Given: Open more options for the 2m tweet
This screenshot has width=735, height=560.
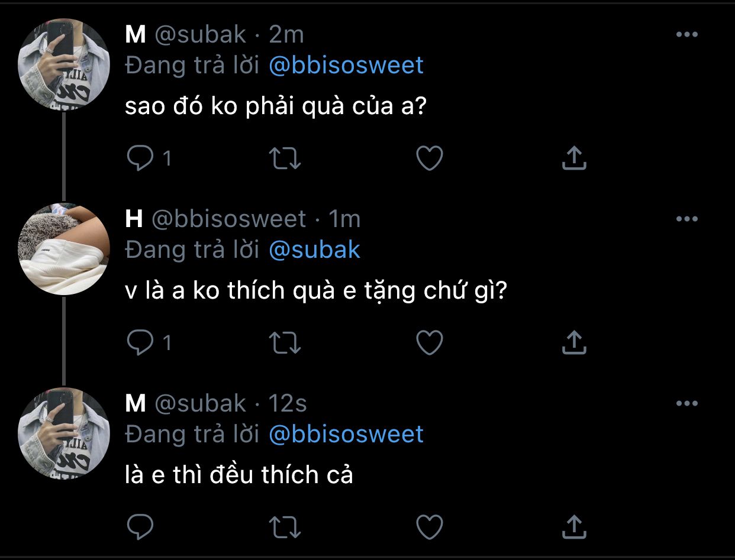Looking at the screenshot, I should [x=686, y=35].
